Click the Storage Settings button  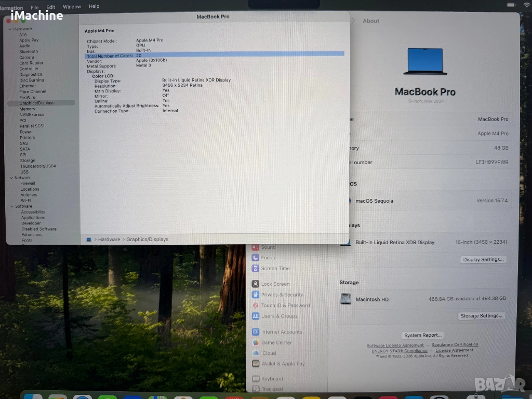click(x=481, y=316)
